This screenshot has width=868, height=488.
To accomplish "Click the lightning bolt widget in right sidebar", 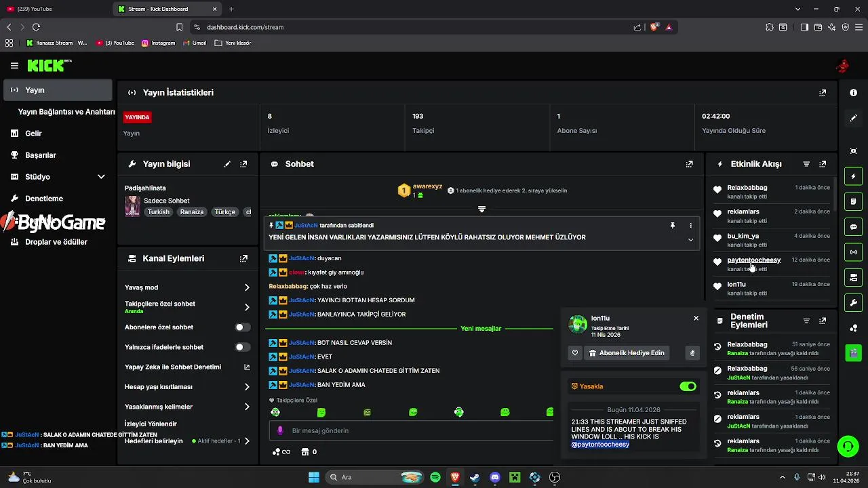I will [x=853, y=176].
